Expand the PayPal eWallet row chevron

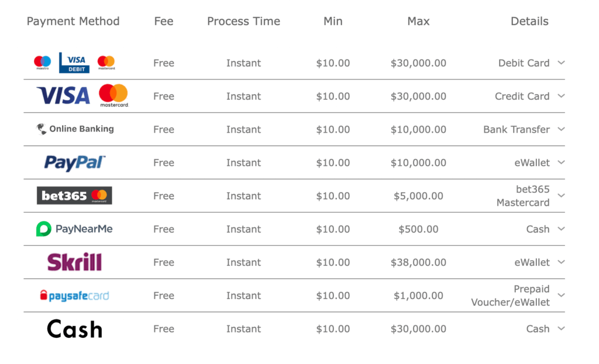[x=561, y=162]
